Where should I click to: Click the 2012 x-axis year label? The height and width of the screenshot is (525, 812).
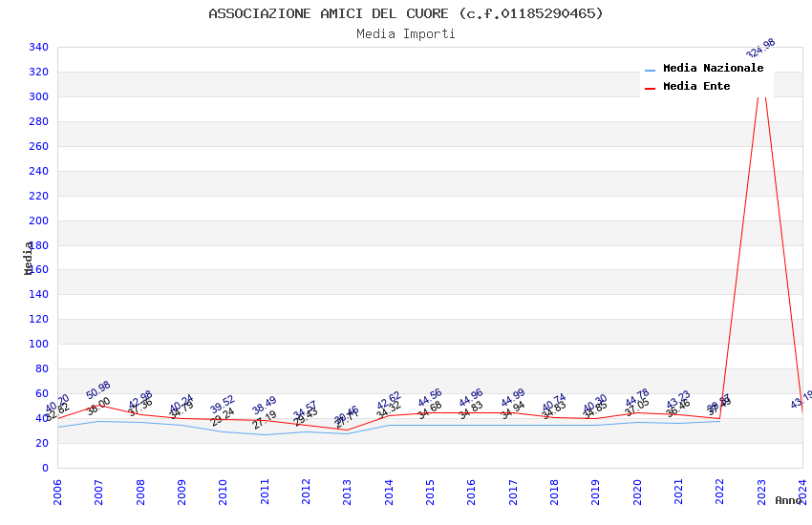[x=306, y=492]
